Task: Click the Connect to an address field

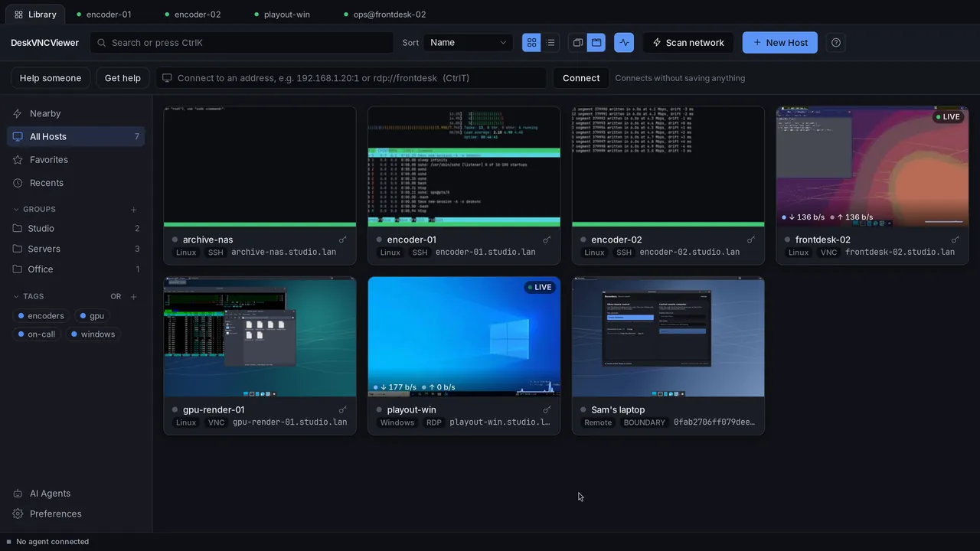Action: [x=351, y=78]
